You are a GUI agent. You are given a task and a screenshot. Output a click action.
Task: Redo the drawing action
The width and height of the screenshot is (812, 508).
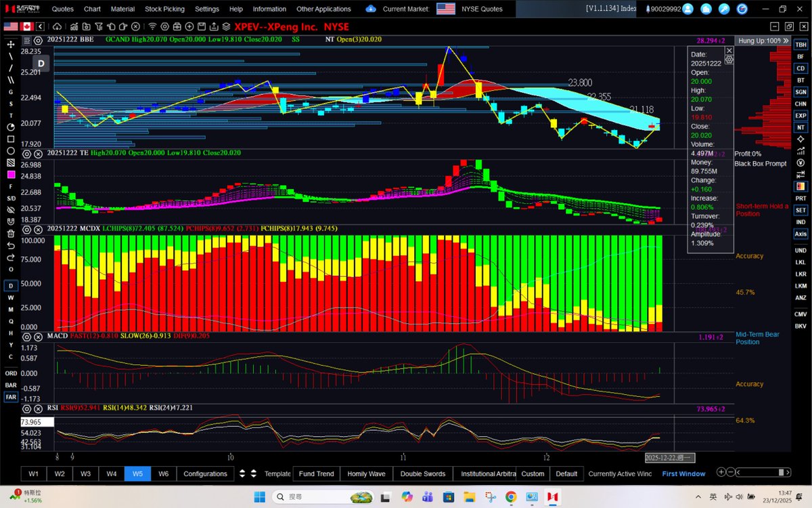pyautogui.click(x=11, y=257)
